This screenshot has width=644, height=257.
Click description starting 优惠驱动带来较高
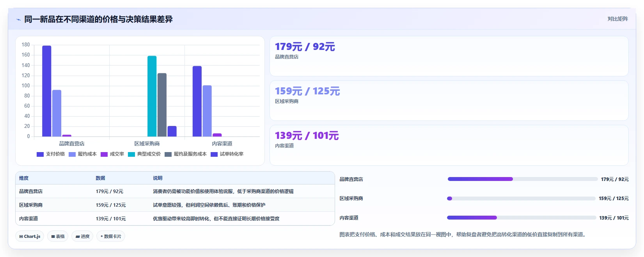pos(216,219)
